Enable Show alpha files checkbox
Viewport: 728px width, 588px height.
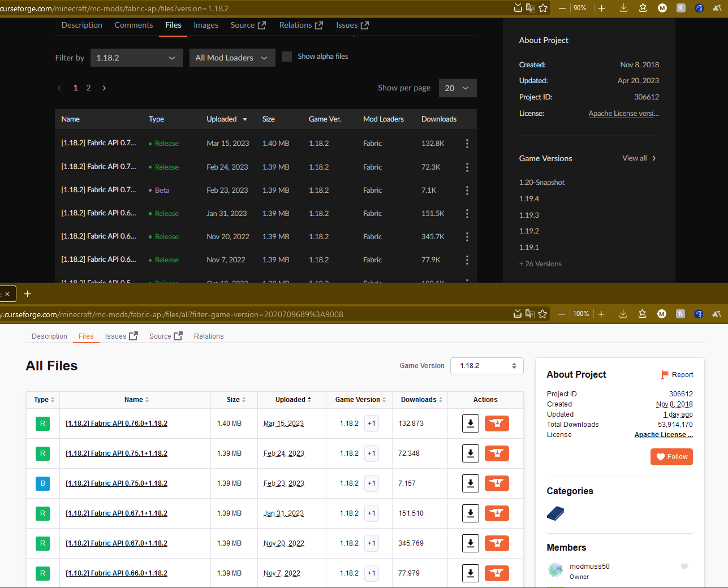point(287,57)
